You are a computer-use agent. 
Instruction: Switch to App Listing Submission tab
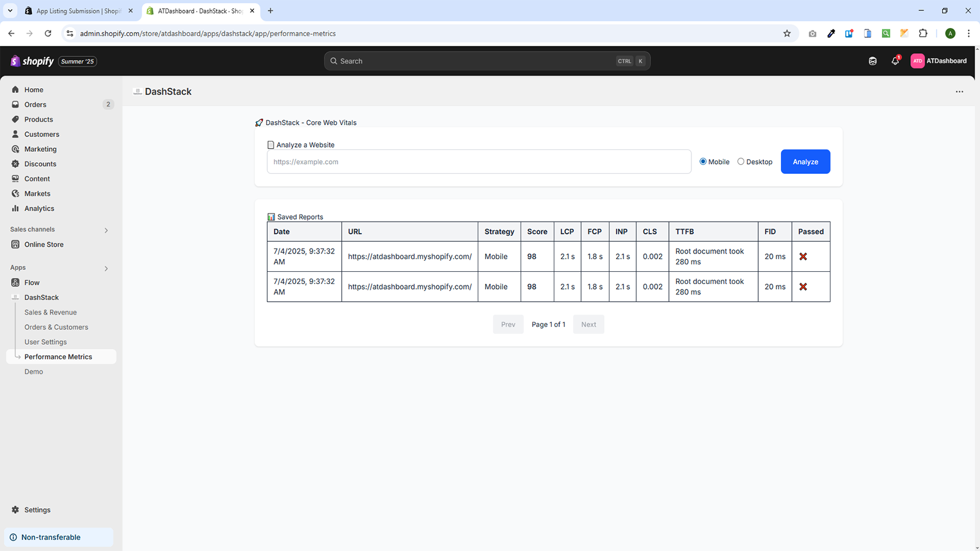[x=79, y=11]
